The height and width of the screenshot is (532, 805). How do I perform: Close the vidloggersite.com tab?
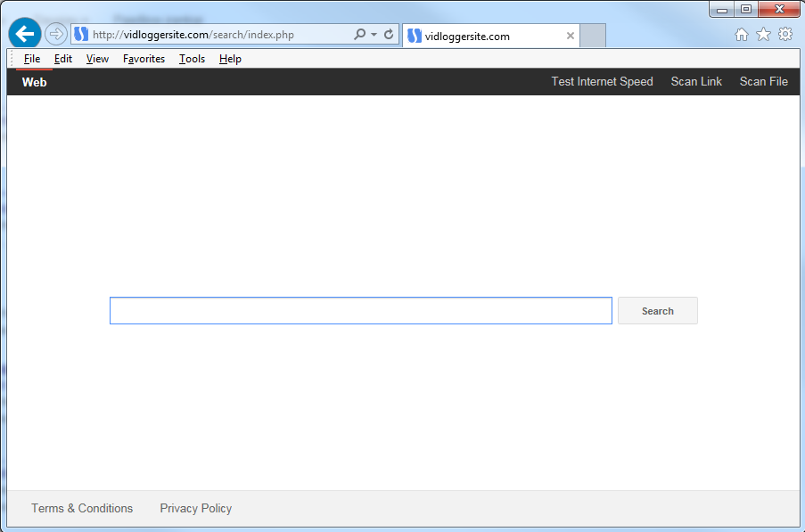tap(571, 37)
